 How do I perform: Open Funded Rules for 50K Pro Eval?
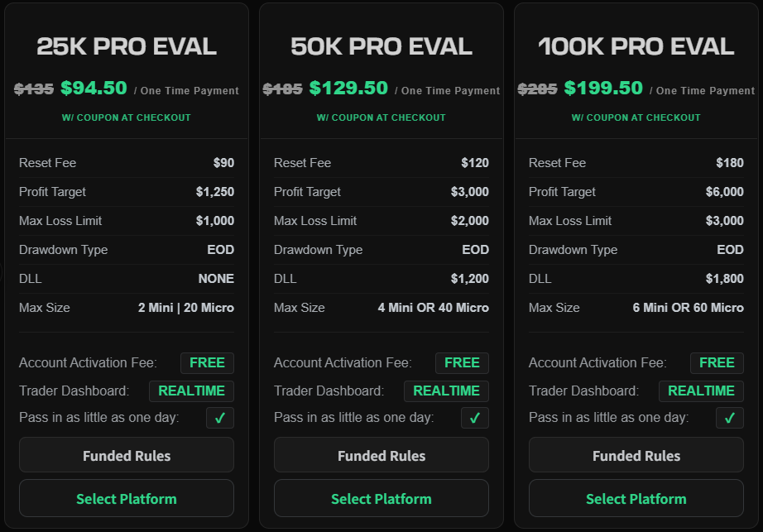click(381, 455)
